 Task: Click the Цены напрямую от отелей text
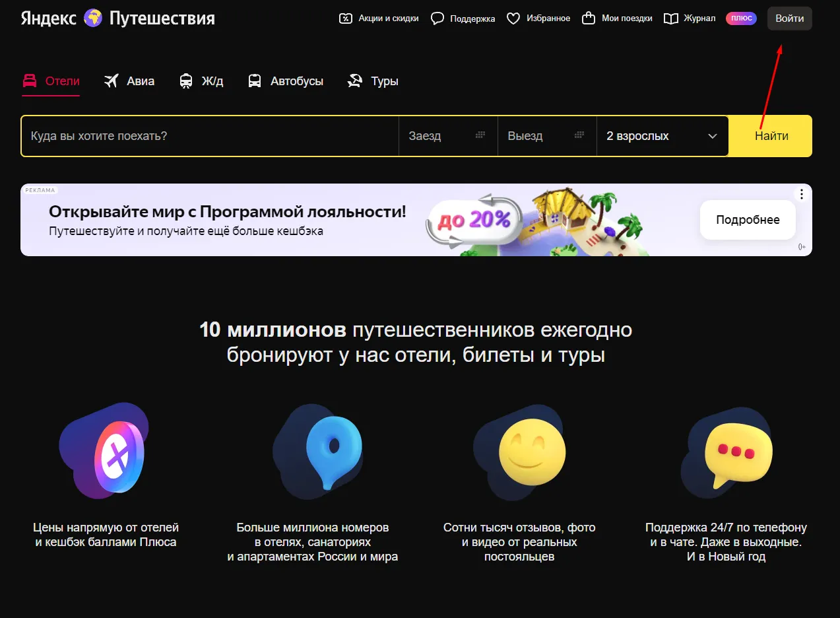(106, 535)
